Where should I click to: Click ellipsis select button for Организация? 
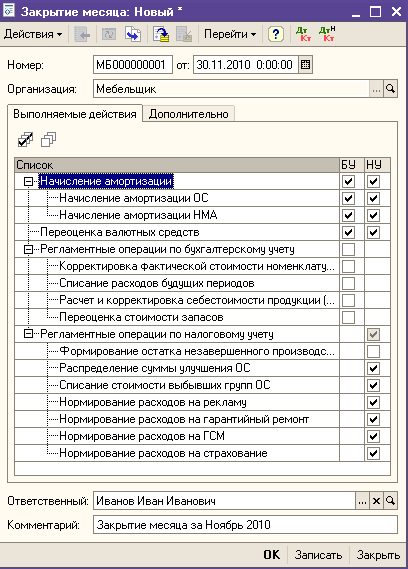click(x=376, y=89)
